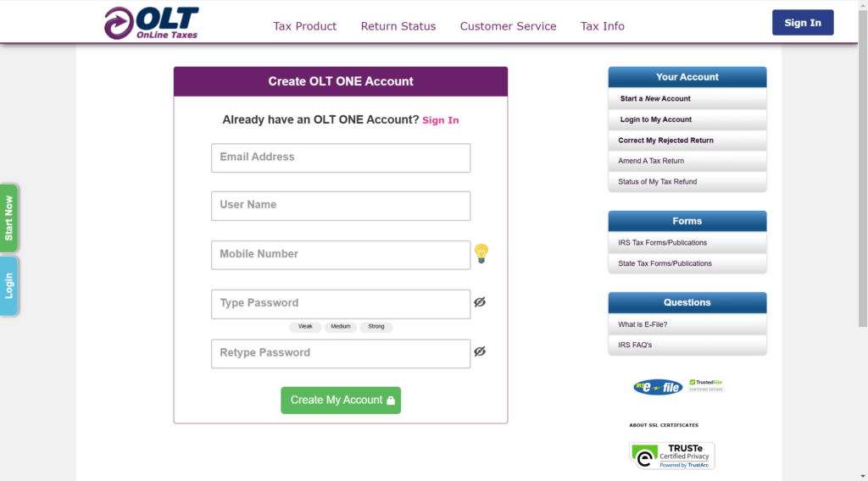Follow the pink Sign In link

pos(441,120)
